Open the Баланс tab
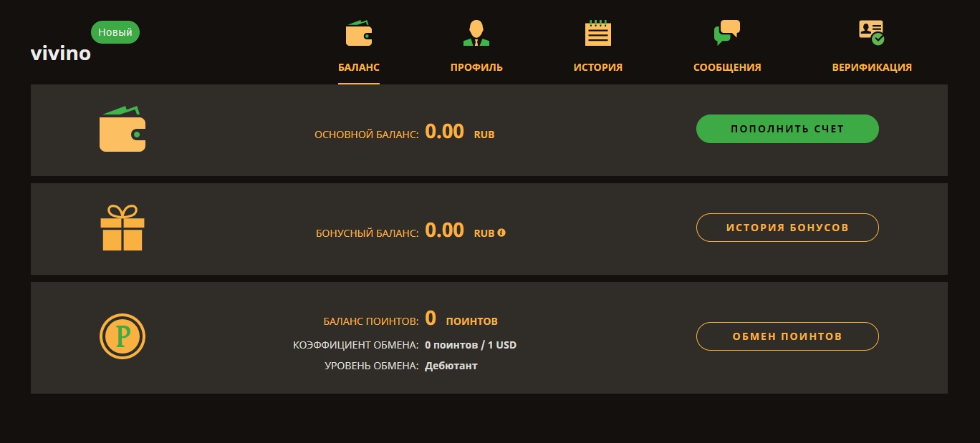980x443 pixels. (359, 67)
